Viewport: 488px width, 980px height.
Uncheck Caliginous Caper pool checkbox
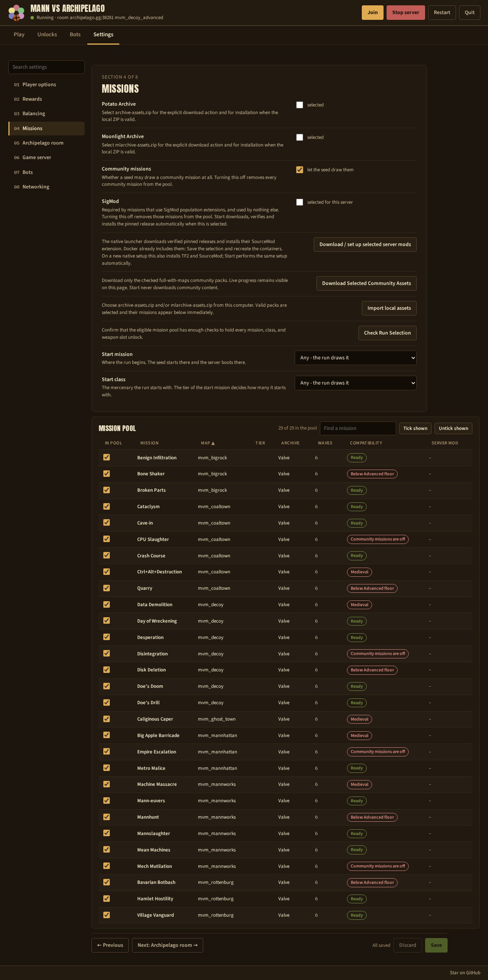[x=107, y=719]
